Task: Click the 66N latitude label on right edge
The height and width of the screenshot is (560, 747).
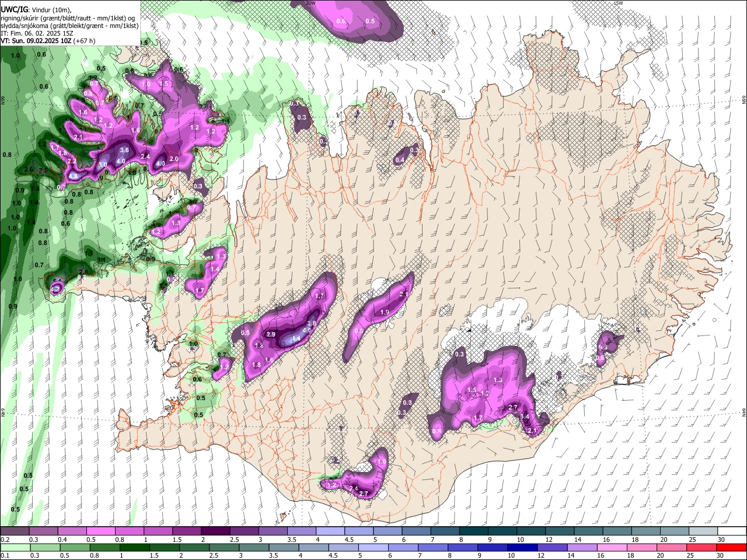Action: pos(744,101)
